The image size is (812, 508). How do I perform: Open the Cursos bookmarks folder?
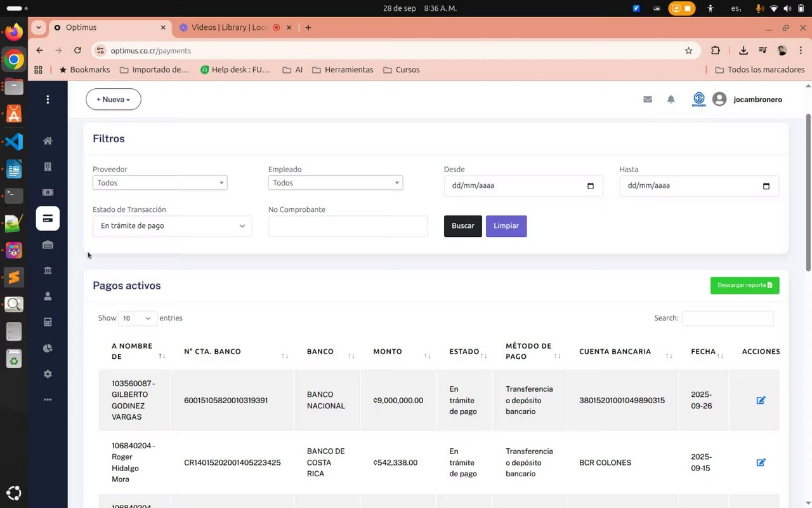402,70
